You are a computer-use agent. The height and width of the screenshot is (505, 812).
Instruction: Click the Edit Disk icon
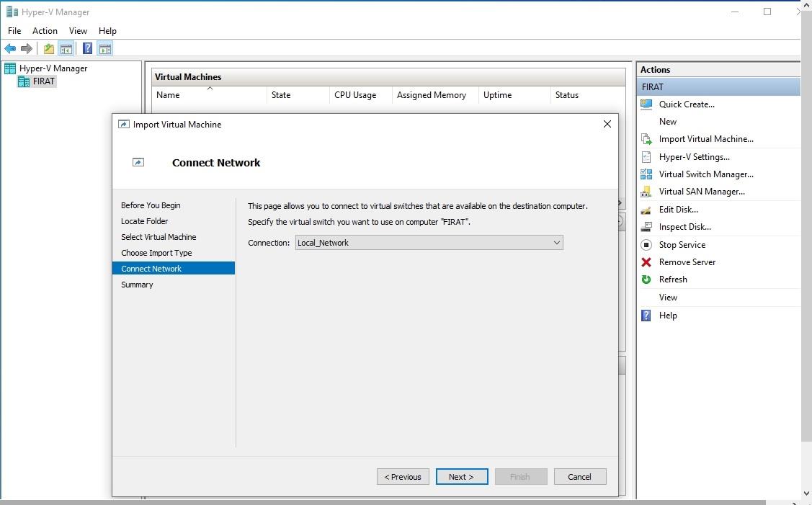(646, 210)
